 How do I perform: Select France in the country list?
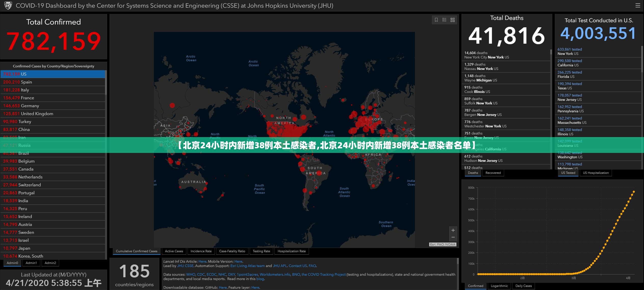(x=53, y=98)
